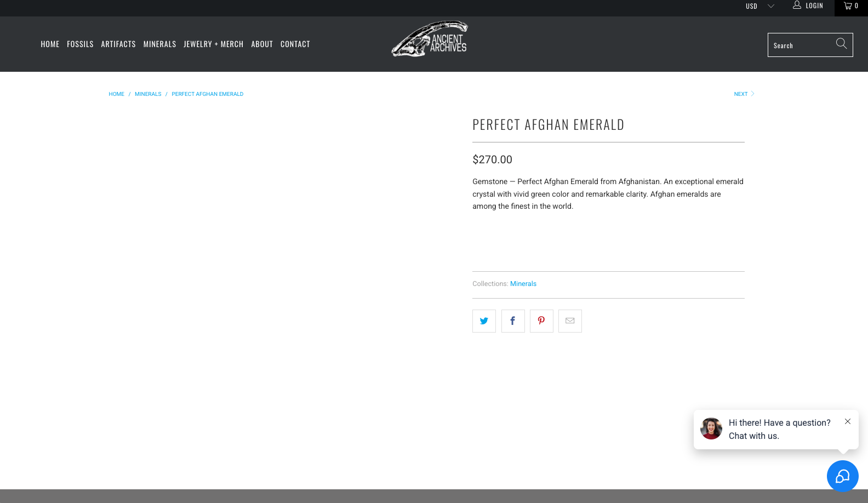Open the shopping cart

pyautogui.click(x=849, y=6)
